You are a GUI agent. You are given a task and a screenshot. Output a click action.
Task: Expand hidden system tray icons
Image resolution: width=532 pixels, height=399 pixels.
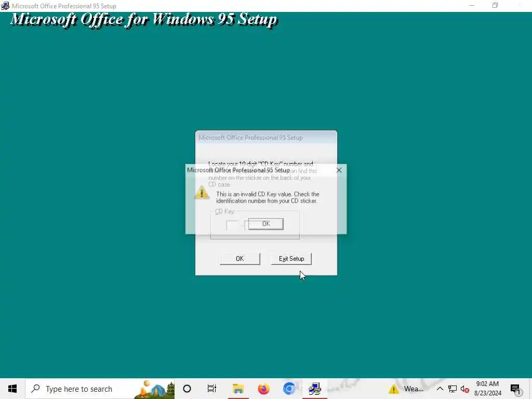coord(440,389)
